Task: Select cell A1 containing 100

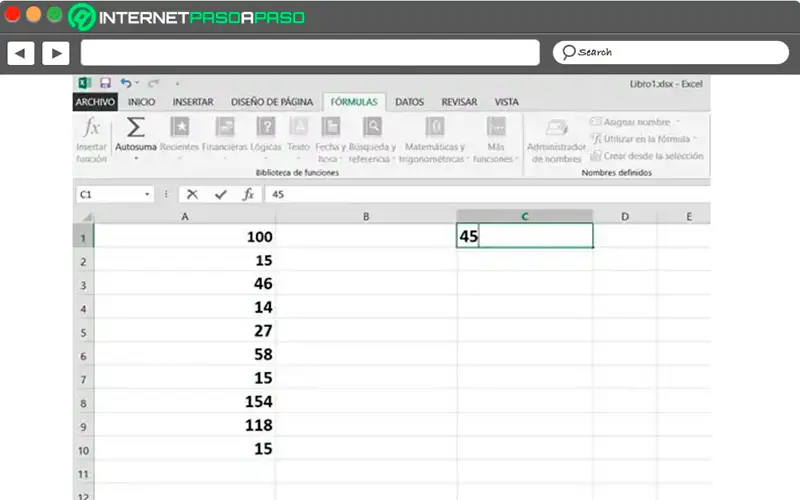Action: [x=185, y=236]
